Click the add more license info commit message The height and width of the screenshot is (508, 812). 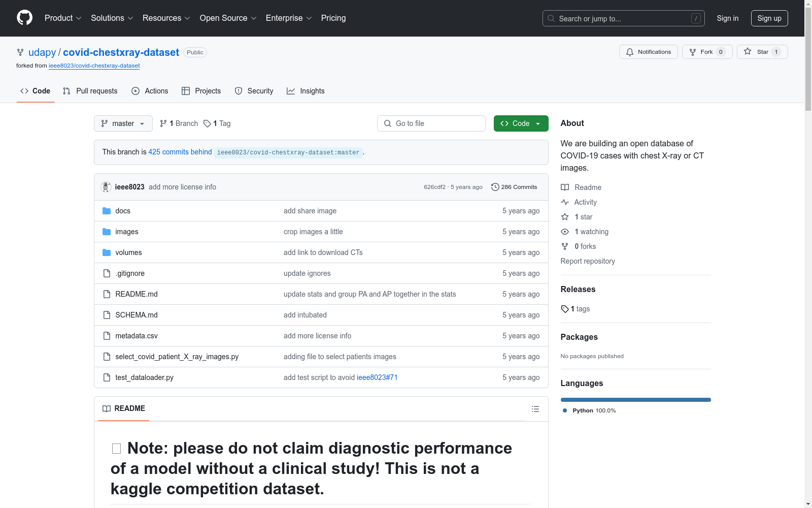182,187
